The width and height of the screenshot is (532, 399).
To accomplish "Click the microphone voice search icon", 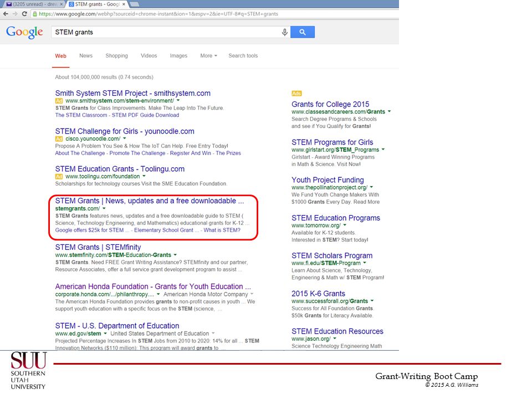I will pos(285,32).
